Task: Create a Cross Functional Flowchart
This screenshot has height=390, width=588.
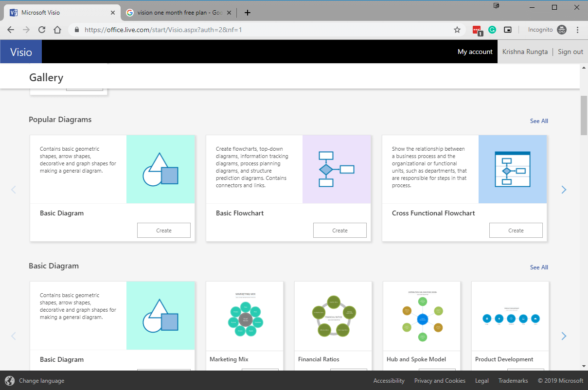Action: 516,230
